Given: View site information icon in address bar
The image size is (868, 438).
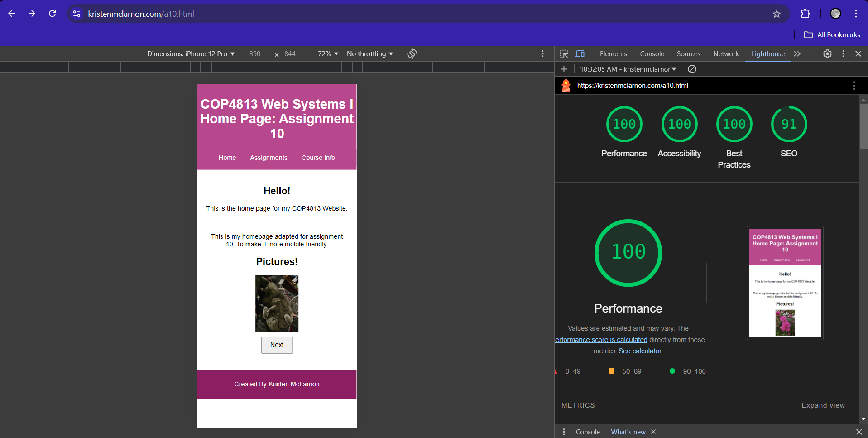Looking at the screenshot, I should tap(77, 14).
